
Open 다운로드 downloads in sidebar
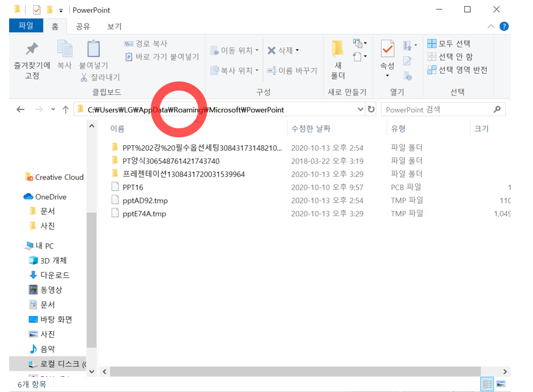pos(49,275)
